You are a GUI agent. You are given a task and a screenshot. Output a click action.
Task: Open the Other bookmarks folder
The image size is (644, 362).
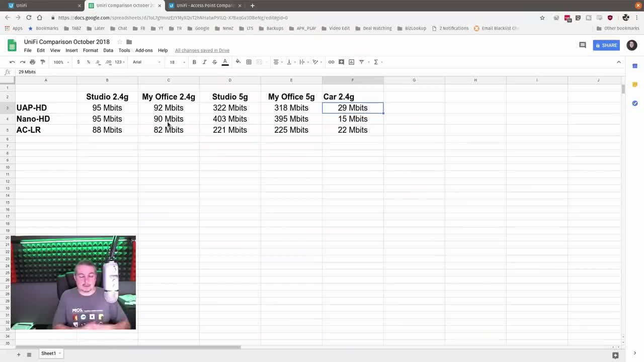click(618, 28)
